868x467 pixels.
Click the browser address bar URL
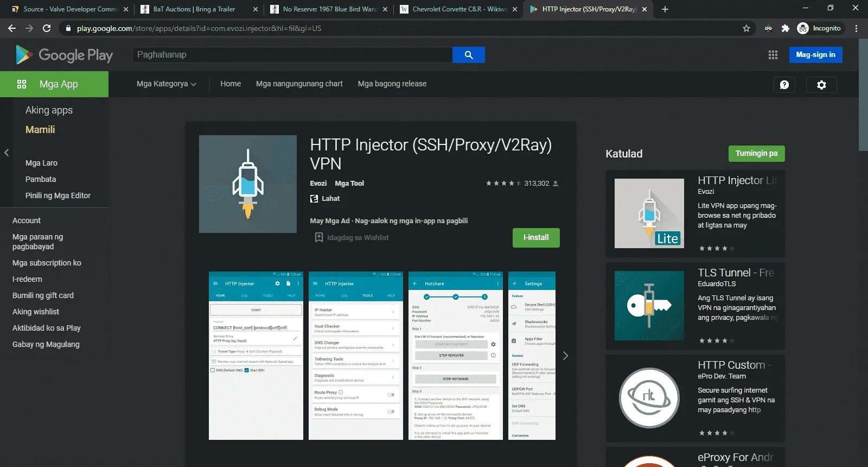click(199, 28)
